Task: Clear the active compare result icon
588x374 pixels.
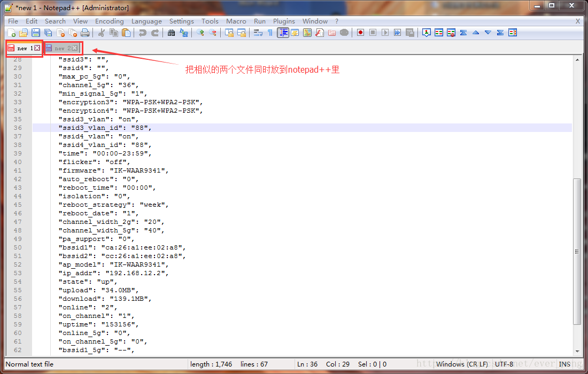Action: point(451,33)
